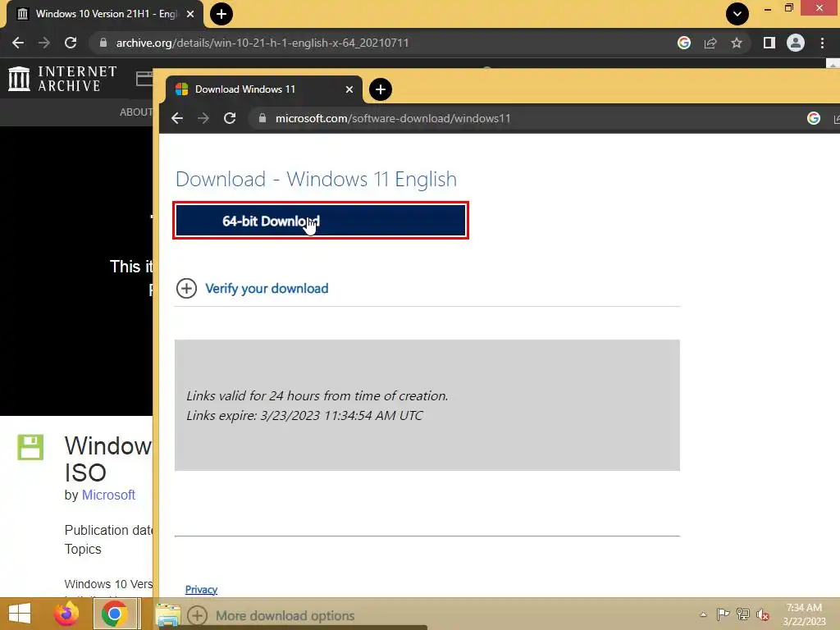Open the Verify your download link
Image resolution: width=840 pixels, height=630 pixels.
pyautogui.click(x=267, y=288)
